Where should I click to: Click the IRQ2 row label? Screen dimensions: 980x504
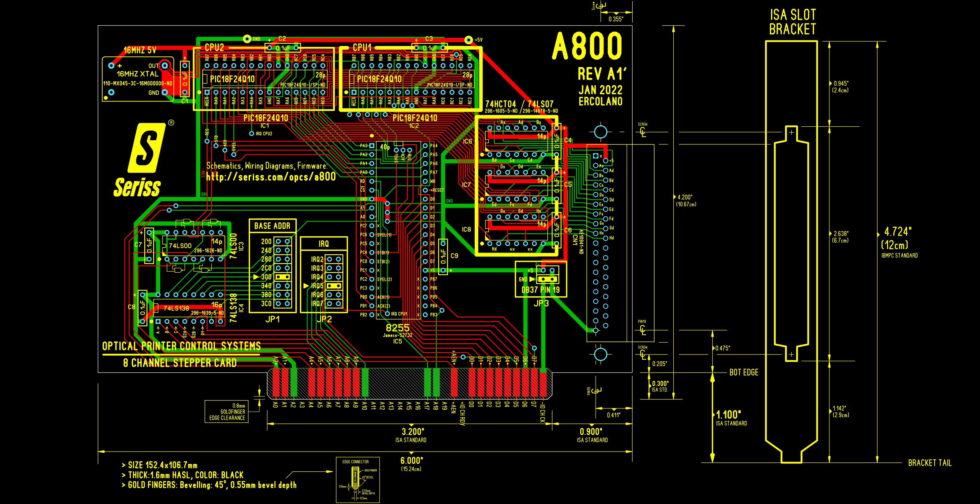tap(317, 259)
